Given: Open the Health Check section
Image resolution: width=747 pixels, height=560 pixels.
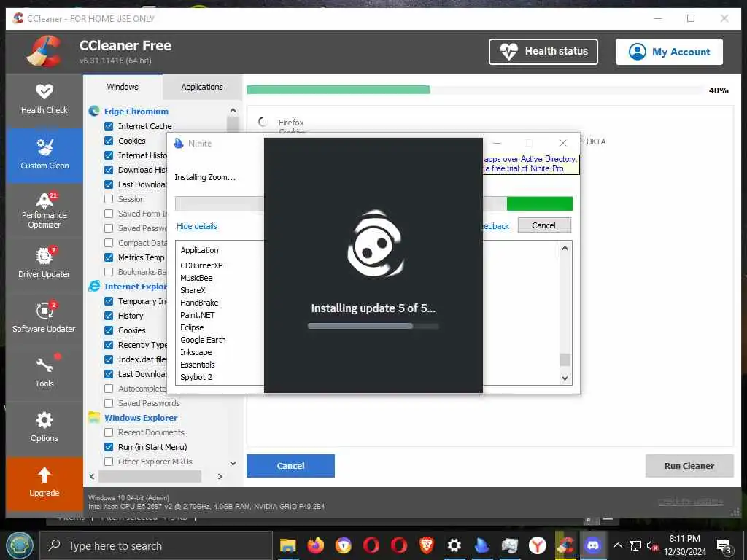Looking at the screenshot, I should pos(44,99).
